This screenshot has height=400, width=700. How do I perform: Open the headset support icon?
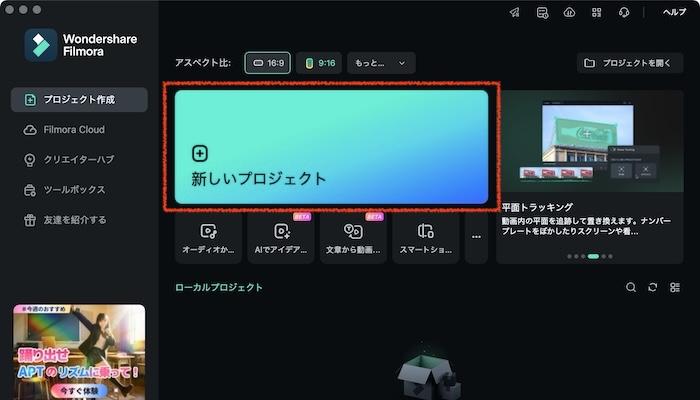624,13
